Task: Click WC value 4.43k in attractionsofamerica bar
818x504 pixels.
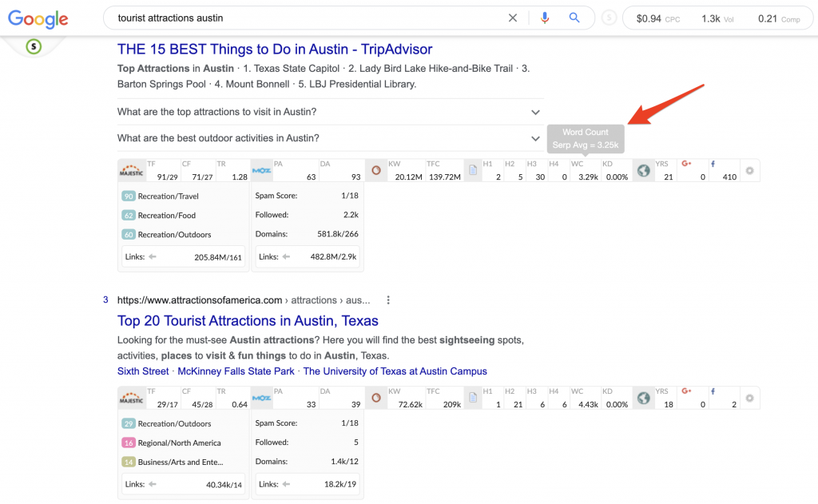Action: click(x=588, y=404)
